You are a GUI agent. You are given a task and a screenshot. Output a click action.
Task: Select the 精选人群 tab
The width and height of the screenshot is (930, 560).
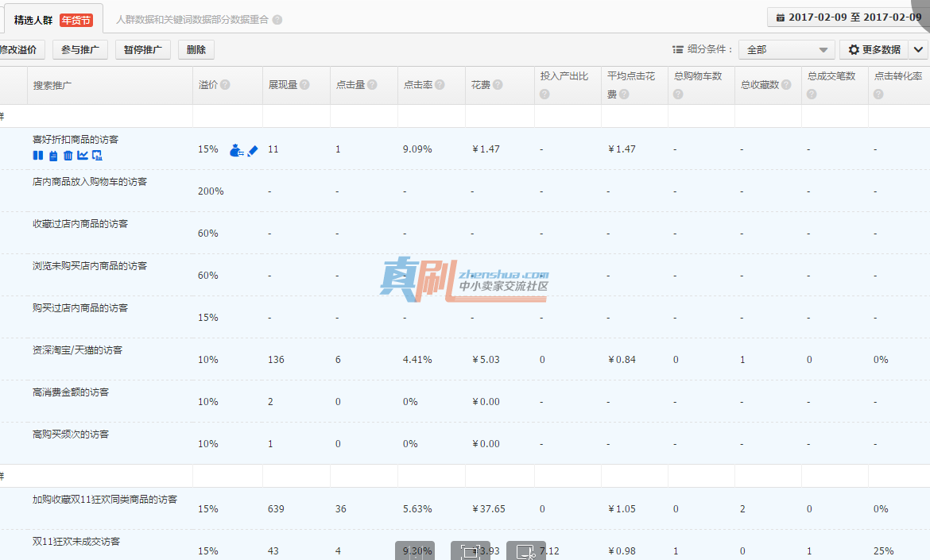point(52,20)
